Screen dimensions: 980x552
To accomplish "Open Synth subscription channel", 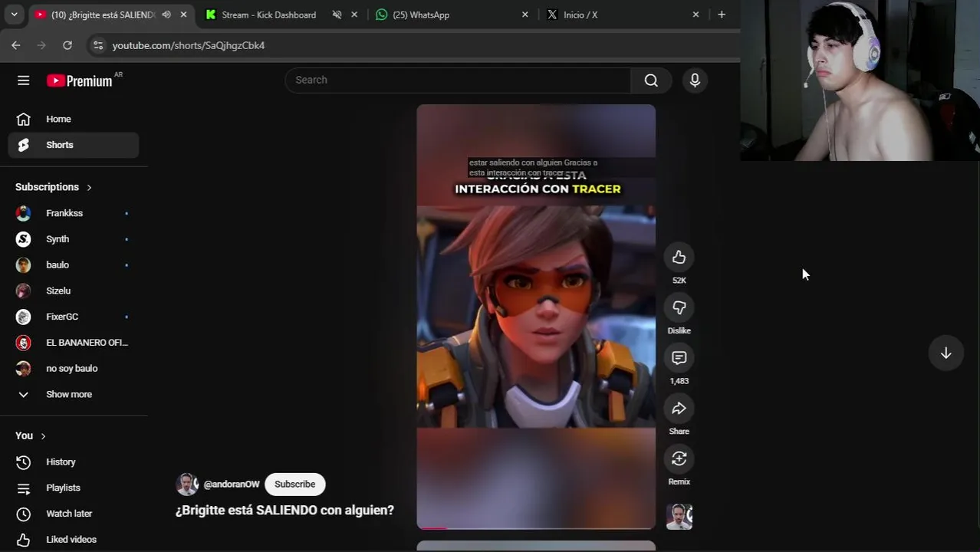I will 74,239.
